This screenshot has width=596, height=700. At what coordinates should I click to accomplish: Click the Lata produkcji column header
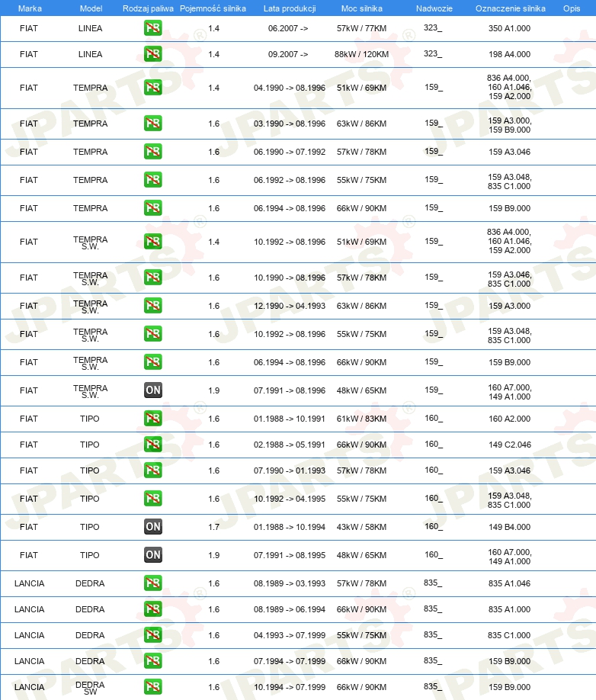tap(290, 8)
